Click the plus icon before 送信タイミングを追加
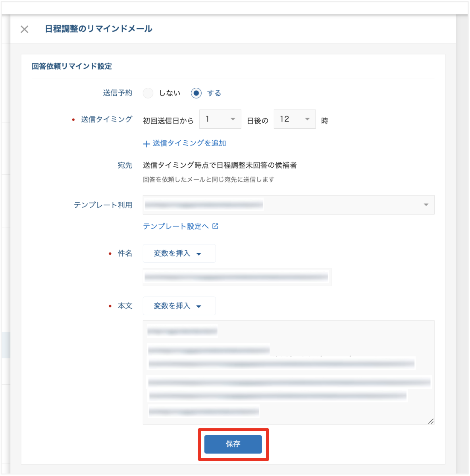470x476 pixels. [146, 143]
